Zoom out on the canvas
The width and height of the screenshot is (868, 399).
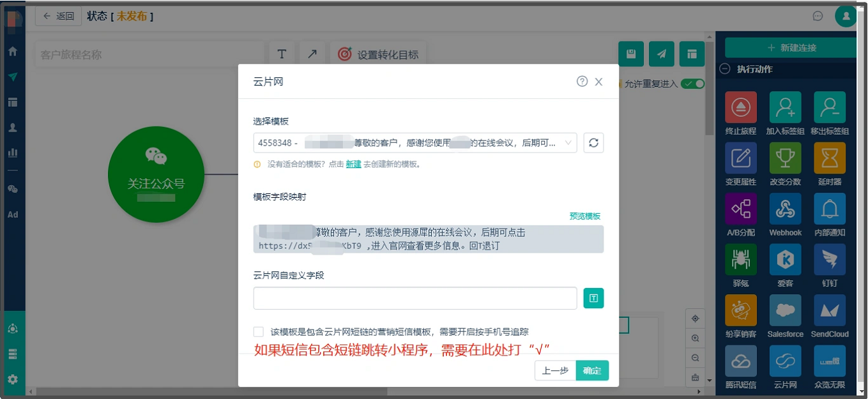695,358
